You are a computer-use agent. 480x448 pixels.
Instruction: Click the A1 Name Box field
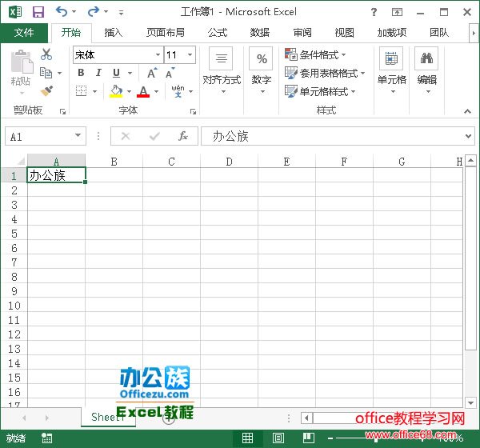point(38,137)
